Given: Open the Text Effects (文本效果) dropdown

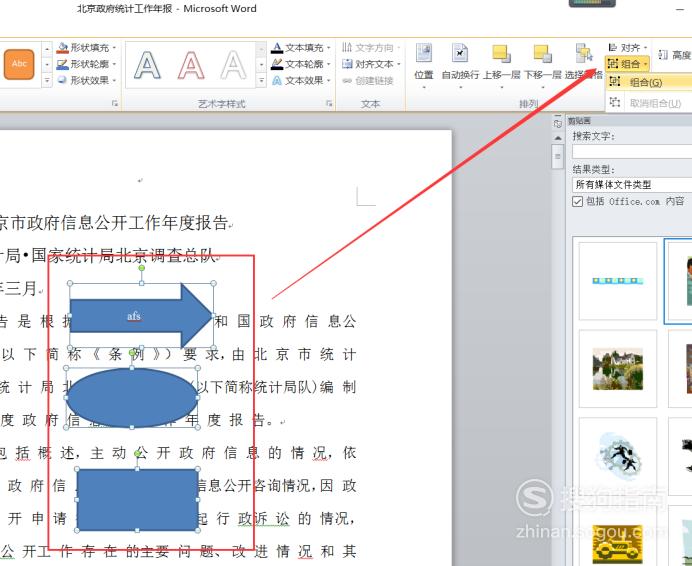Looking at the screenshot, I should [301, 80].
